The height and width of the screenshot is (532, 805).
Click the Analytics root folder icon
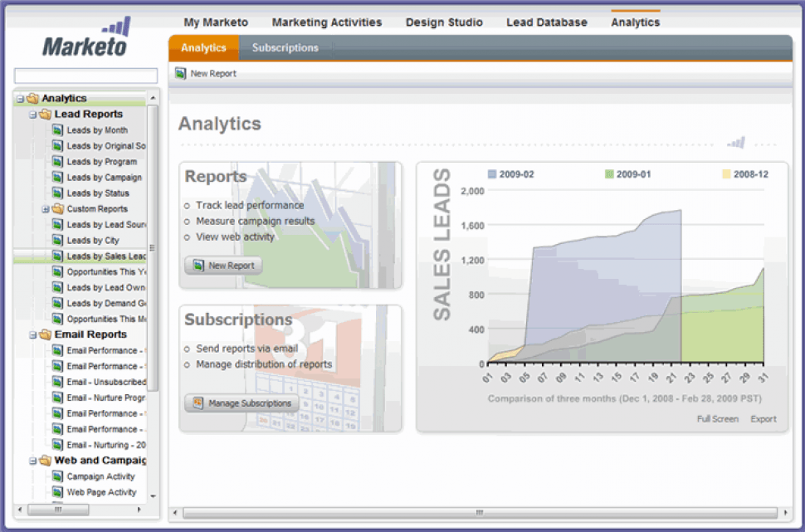tap(33, 98)
